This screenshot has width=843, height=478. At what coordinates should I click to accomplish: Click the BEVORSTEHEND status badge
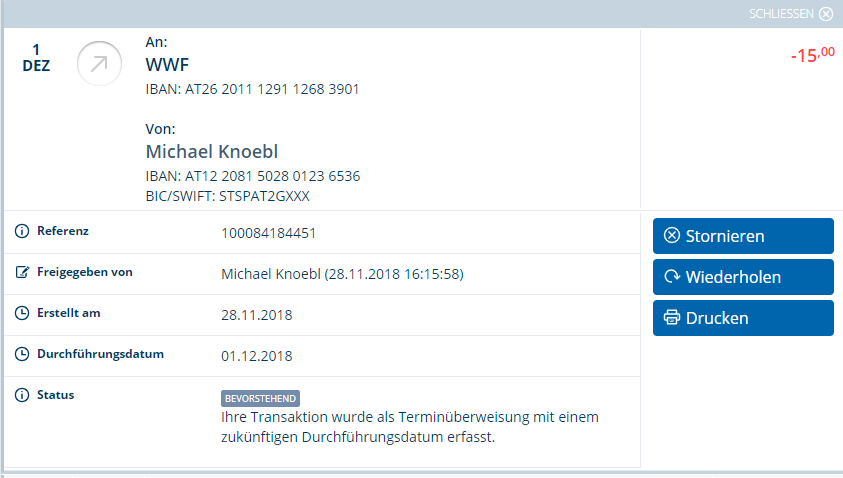pos(260,398)
